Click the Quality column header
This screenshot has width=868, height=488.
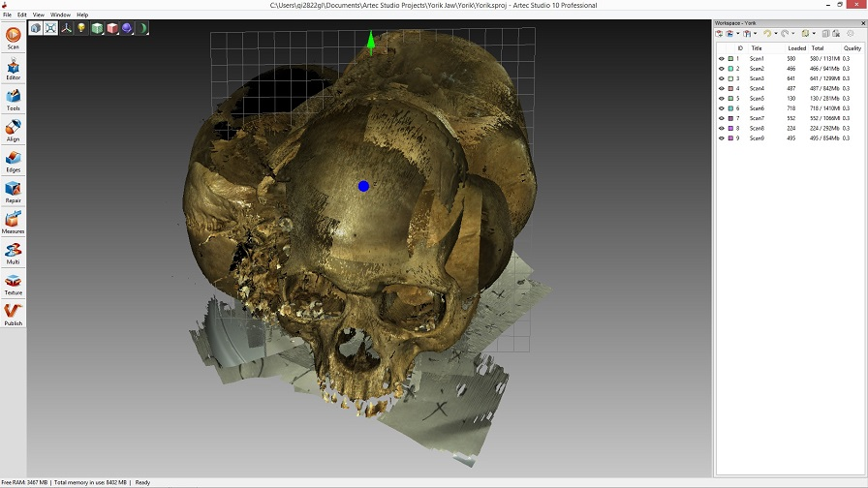[x=852, y=47]
